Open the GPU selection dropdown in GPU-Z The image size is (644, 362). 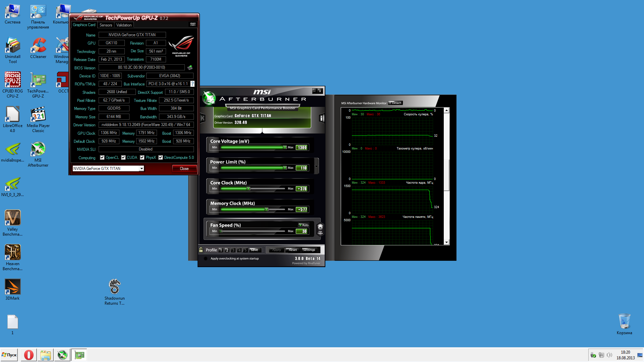click(x=142, y=169)
